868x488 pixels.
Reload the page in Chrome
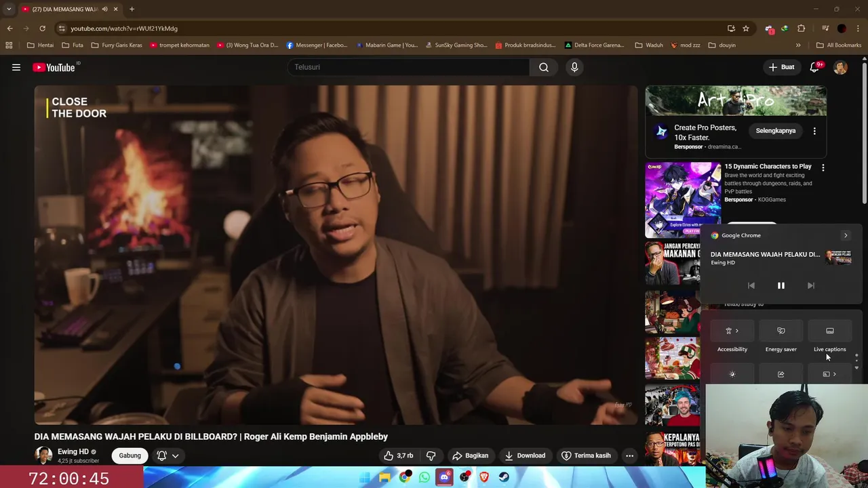click(42, 28)
